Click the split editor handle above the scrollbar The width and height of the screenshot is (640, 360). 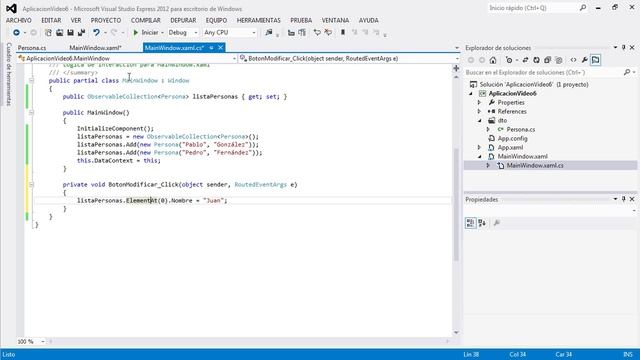tap(456, 69)
